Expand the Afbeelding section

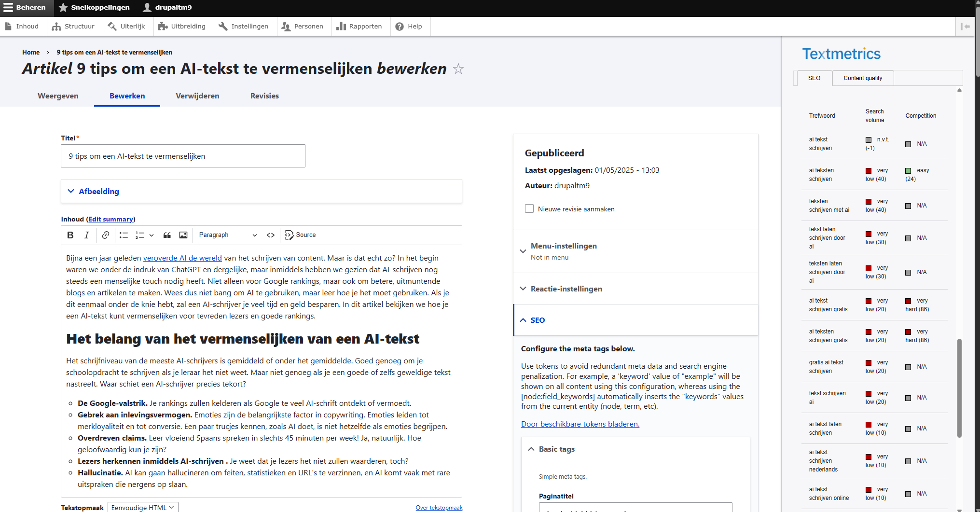pos(99,191)
